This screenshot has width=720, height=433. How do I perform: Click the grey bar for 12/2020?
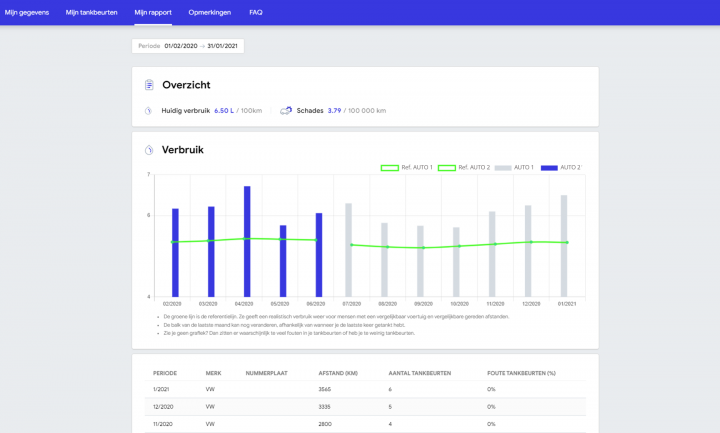pos(528,251)
